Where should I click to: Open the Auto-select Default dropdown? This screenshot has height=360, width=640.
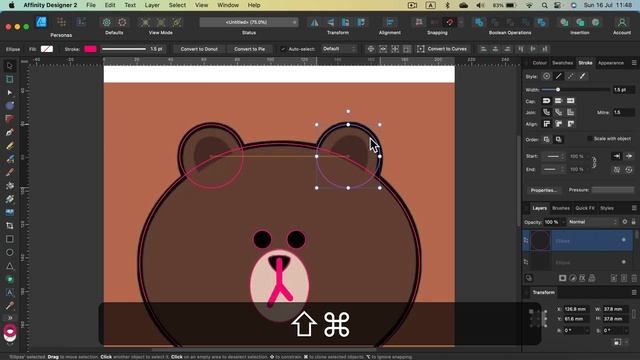pyautogui.click(x=339, y=49)
